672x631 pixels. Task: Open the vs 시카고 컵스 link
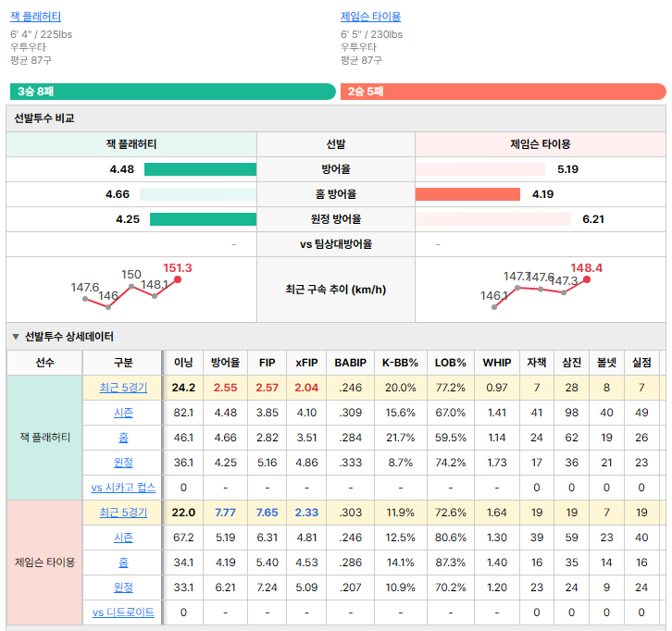(123, 488)
